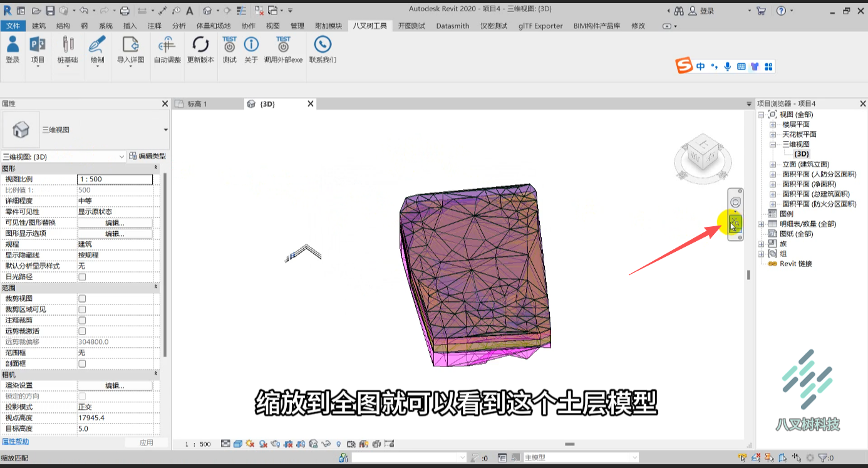Expand the 明细表/数量 tree node

click(761, 224)
